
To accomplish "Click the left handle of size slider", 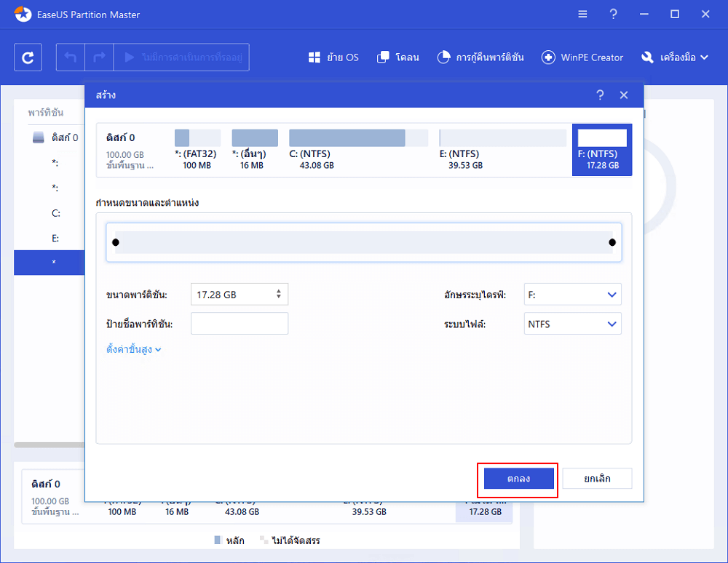I will 116,242.
